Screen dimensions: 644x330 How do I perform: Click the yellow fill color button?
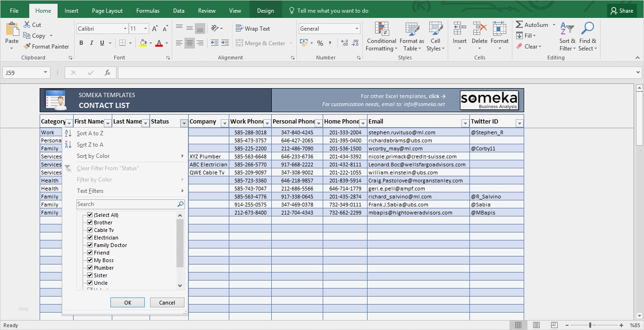[x=143, y=43]
